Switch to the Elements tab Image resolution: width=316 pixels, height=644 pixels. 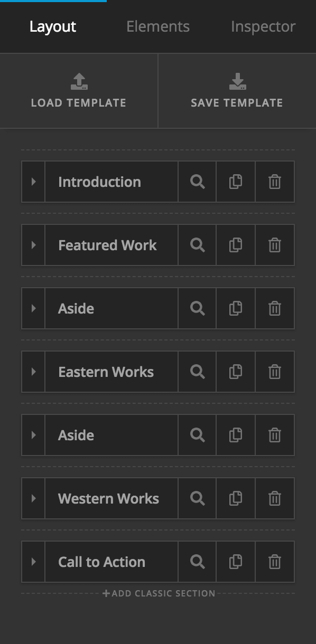(157, 26)
